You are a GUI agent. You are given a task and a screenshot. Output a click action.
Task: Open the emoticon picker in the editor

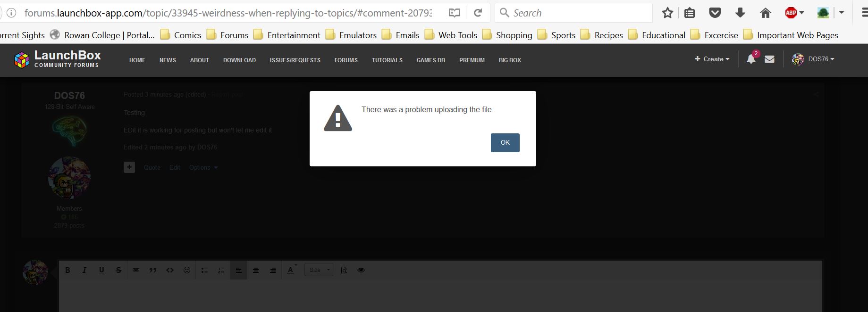click(187, 270)
